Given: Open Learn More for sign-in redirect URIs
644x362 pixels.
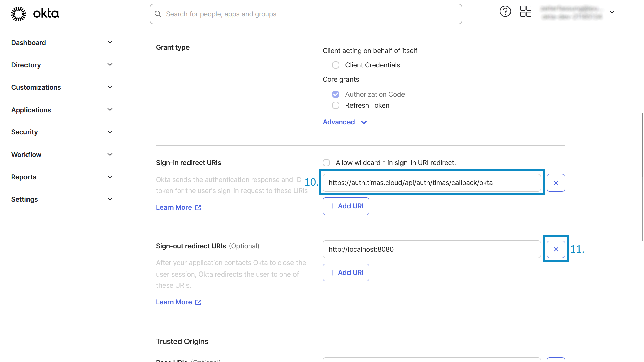Looking at the screenshot, I should (x=174, y=207).
